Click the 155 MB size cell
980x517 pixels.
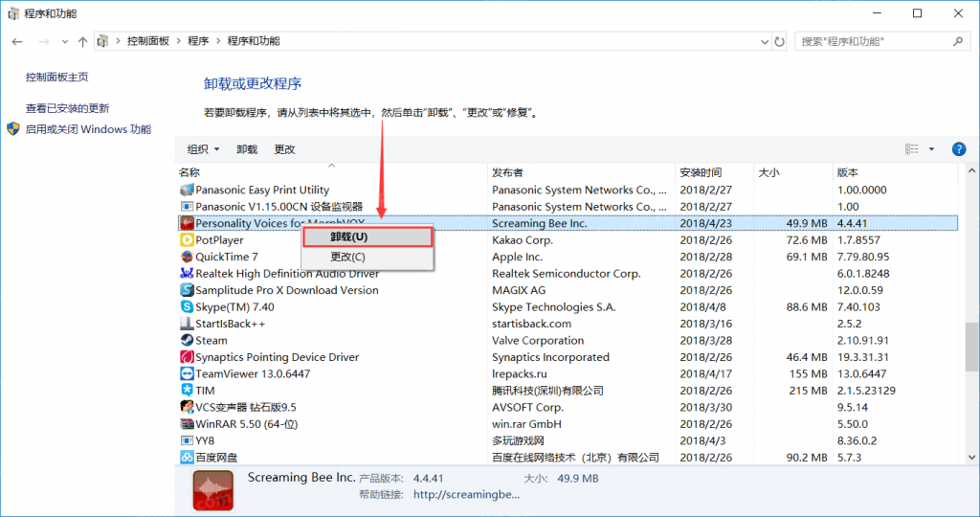808,373
